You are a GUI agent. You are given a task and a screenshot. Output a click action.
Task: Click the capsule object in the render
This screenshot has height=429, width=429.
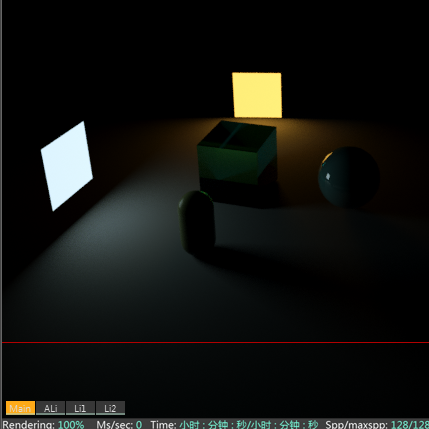click(197, 222)
